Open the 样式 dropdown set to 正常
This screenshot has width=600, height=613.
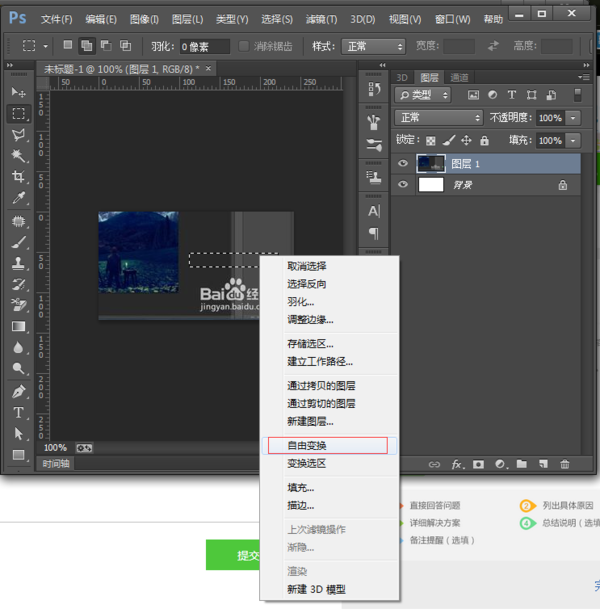click(373, 47)
